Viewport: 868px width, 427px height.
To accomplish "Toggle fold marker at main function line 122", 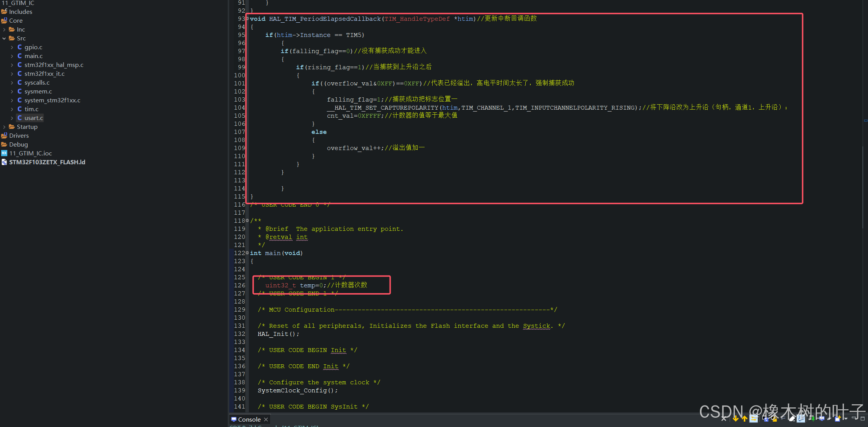I will point(247,253).
